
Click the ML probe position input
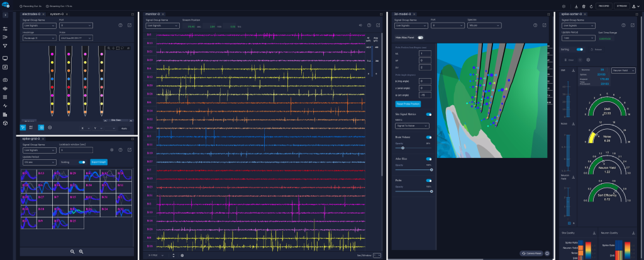click(x=425, y=54)
